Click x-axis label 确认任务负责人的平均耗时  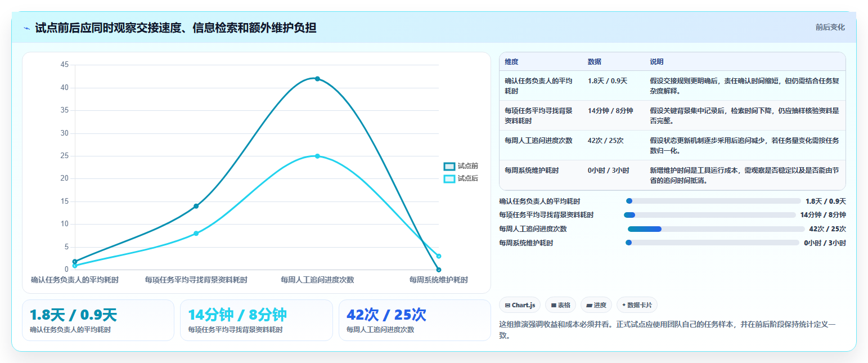75,280
